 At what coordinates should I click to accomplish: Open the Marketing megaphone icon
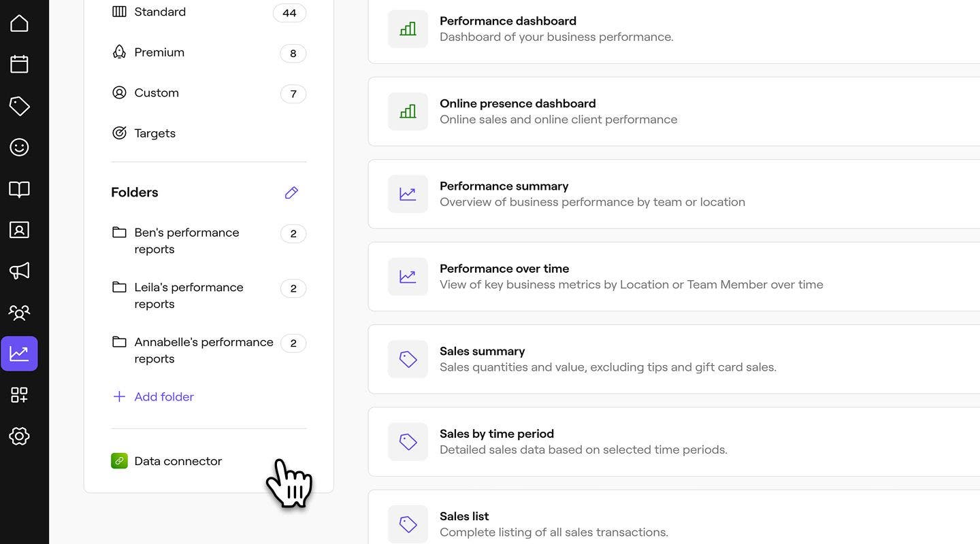pos(19,271)
